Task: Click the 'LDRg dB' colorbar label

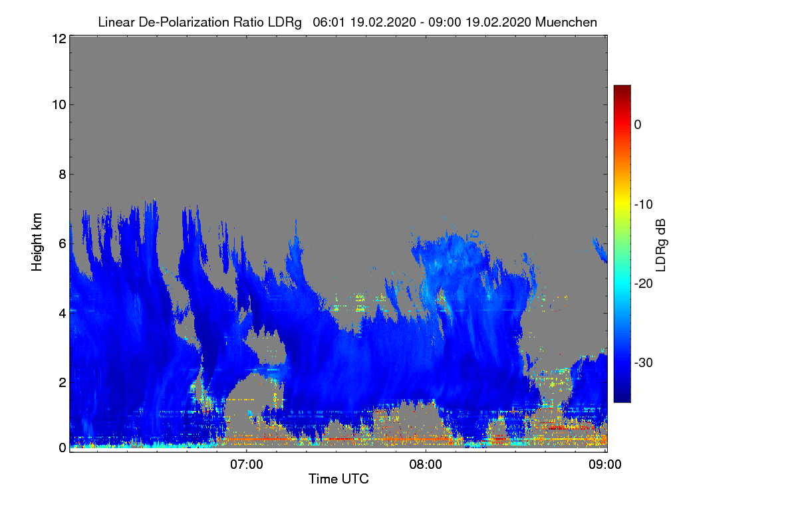Action: click(660, 245)
